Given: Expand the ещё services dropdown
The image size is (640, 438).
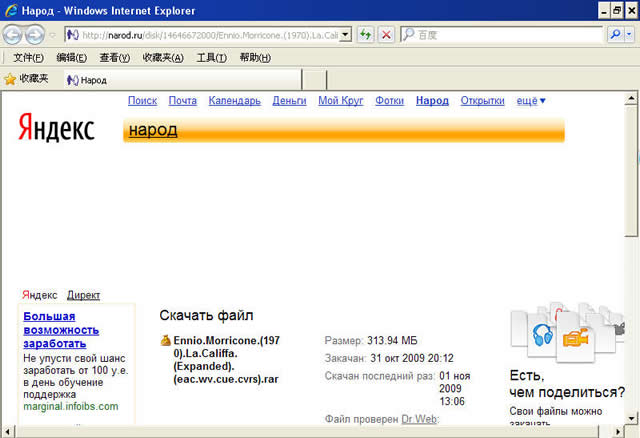Looking at the screenshot, I should click(531, 101).
